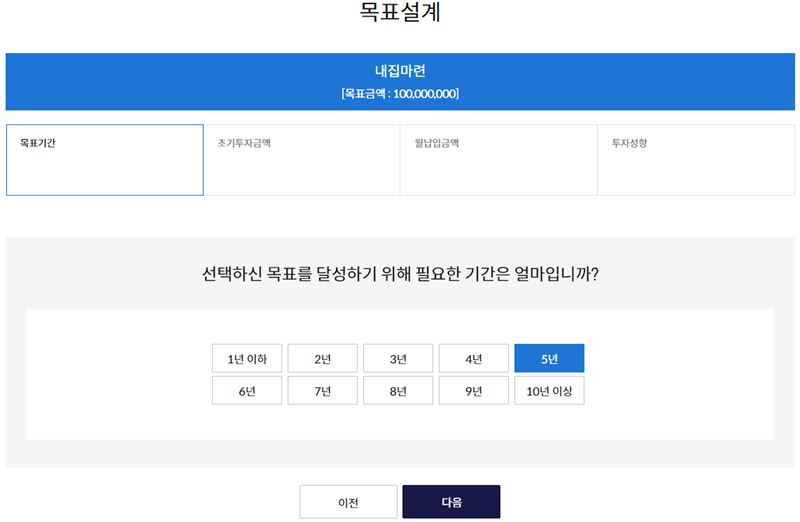Choose the 2년 period button
Image resolution: width=800 pixels, height=522 pixels.
click(x=322, y=358)
